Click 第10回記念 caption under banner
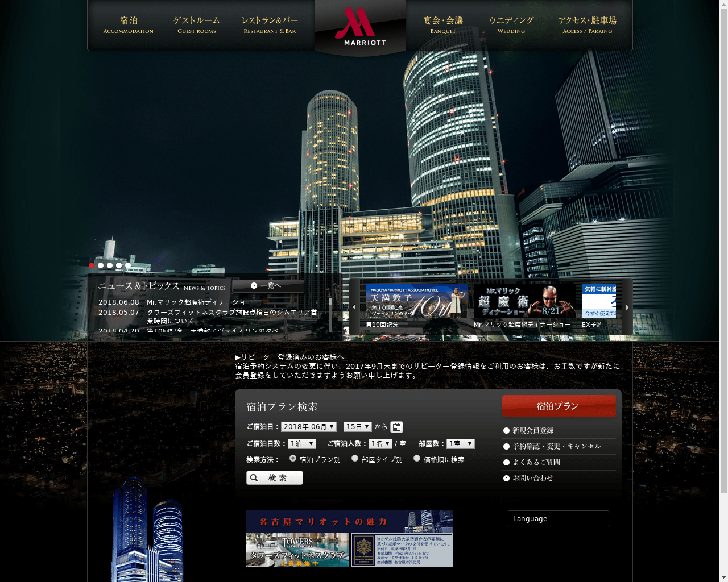The image size is (728, 582). (382, 325)
